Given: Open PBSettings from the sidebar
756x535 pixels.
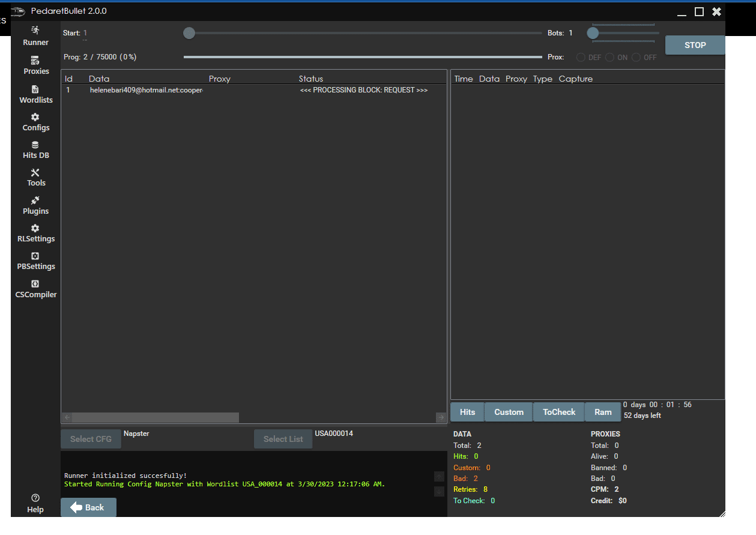Looking at the screenshot, I should pyautogui.click(x=36, y=261).
